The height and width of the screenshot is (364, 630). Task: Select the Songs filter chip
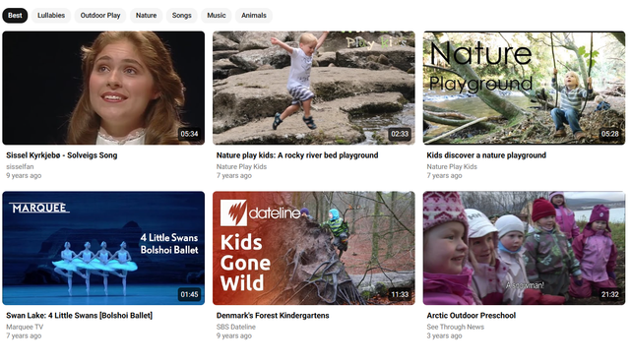[x=181, y=16]
